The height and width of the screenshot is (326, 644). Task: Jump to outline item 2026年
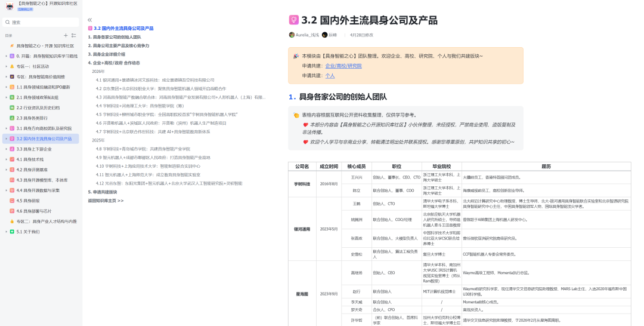click(98, 72)
